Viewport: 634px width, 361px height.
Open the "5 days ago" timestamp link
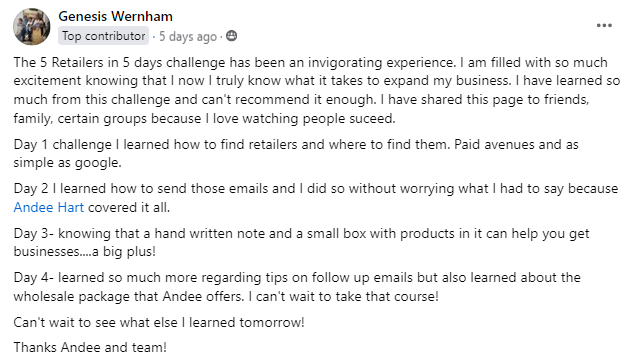(188, 36)
